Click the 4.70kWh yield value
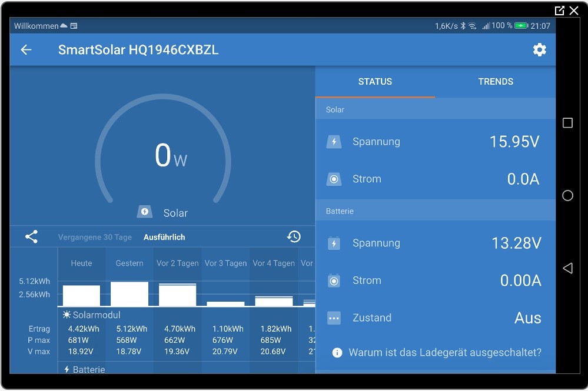Screen dimensions: 588x391 tap(180, 329)
